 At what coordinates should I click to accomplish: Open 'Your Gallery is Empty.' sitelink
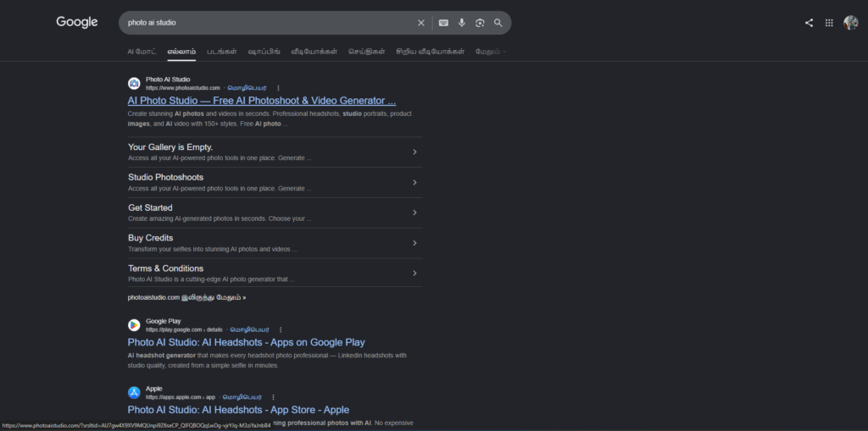click(170, 147)
